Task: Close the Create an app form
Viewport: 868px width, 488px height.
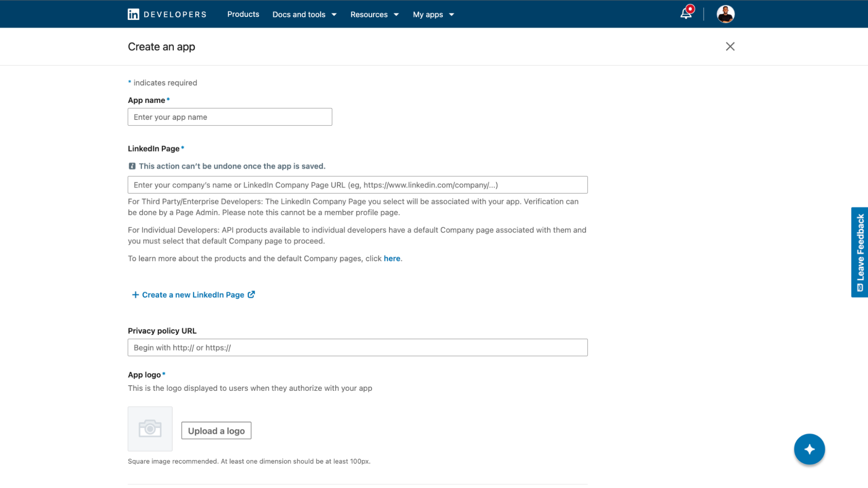Action: 730,46
